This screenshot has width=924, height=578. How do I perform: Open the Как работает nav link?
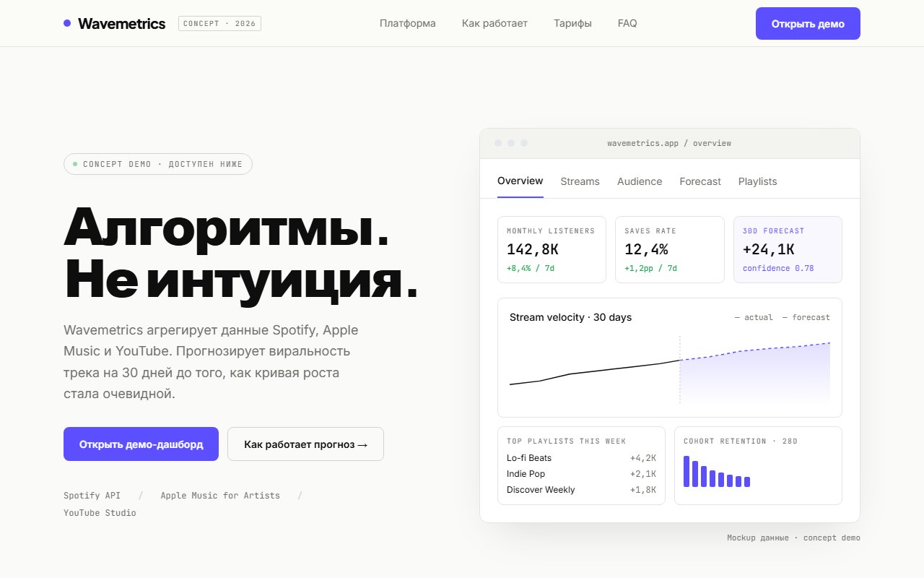(x=494, y=23)
